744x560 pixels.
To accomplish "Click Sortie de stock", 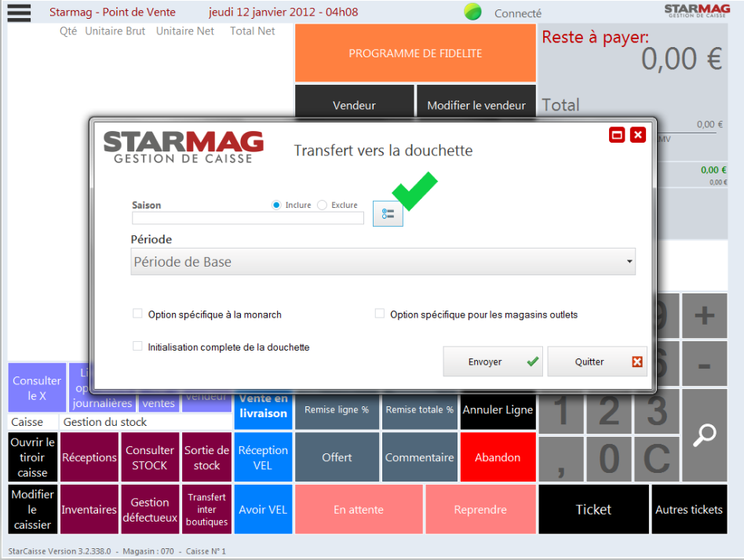I will [x=207, y=457].
